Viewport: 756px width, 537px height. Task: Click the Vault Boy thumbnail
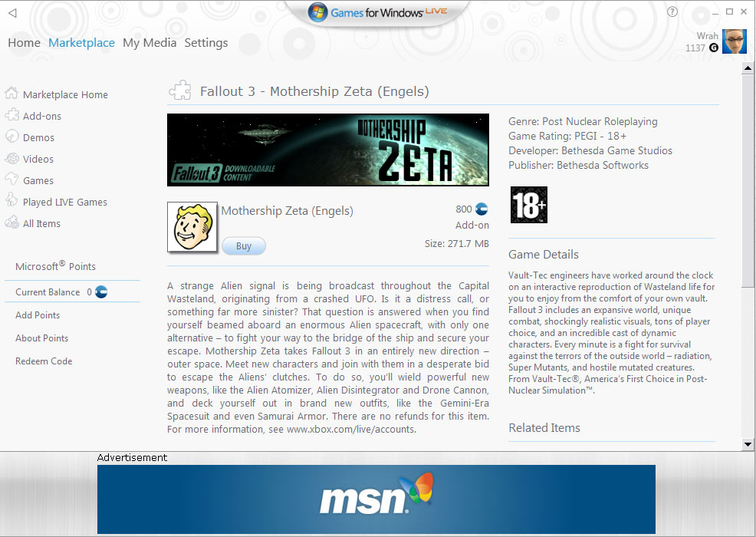point(192,227)
